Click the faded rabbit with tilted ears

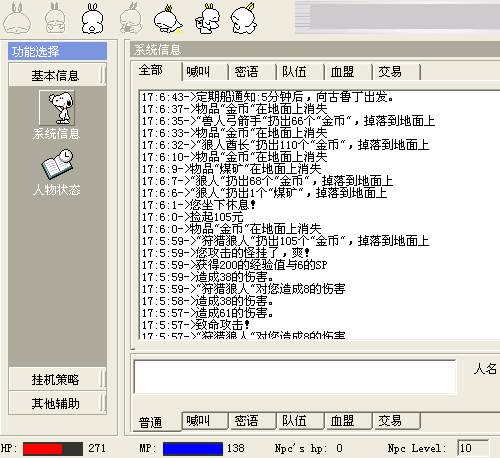tap(130, 18)
